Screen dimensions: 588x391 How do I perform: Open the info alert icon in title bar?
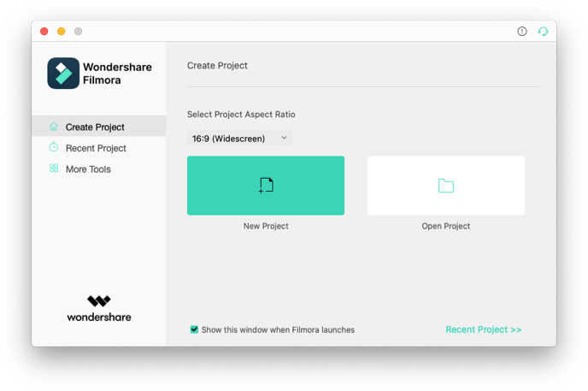[x=522, y=31]
